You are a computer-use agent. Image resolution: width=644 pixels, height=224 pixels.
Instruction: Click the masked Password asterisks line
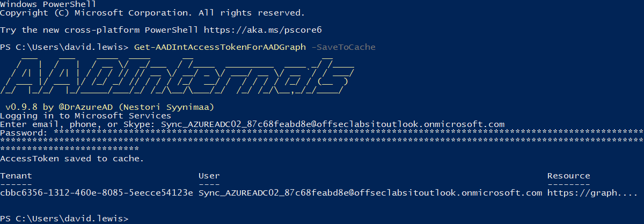click(x=322, y=140)
